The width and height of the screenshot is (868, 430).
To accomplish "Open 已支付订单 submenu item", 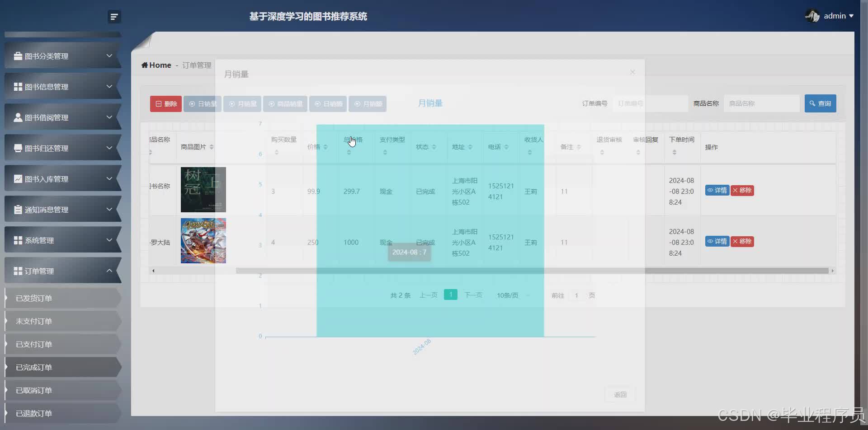I will [x=63, y=344].
